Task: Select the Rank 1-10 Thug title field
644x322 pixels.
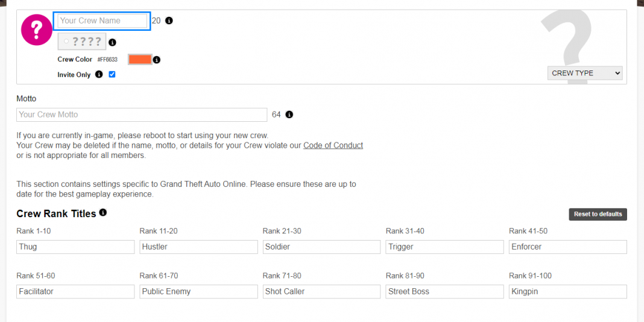Action: coord(75,247)
